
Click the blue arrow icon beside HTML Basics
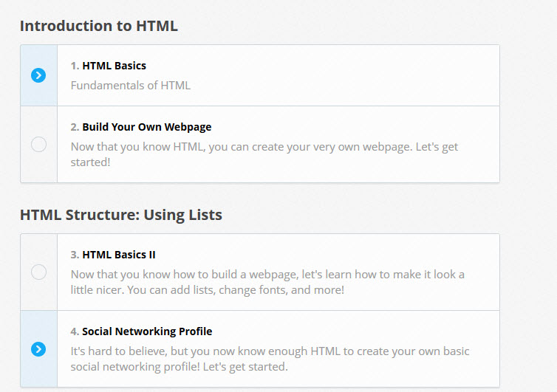tap(38, 75)
